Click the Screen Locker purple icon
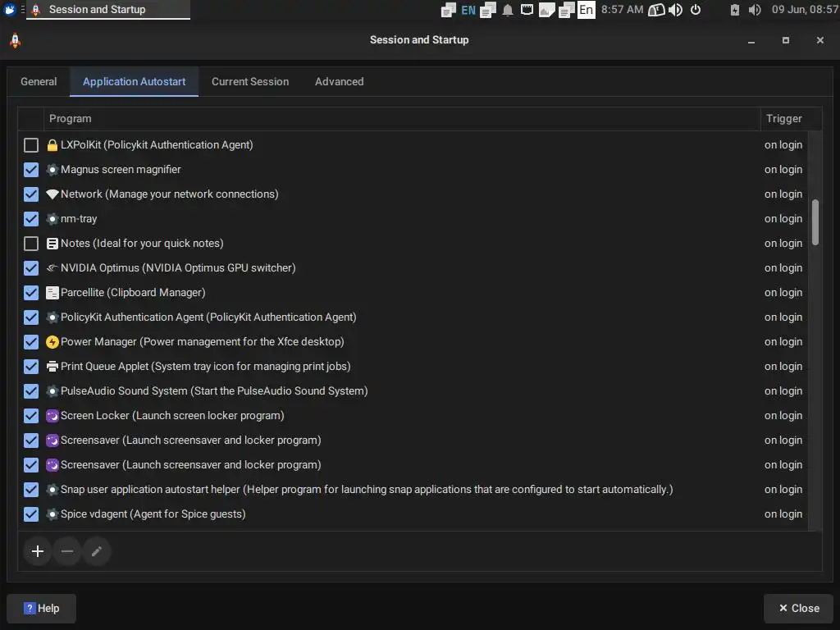Image resolution: width=840 pixels, height=630 pixels. tap(52, 416)
